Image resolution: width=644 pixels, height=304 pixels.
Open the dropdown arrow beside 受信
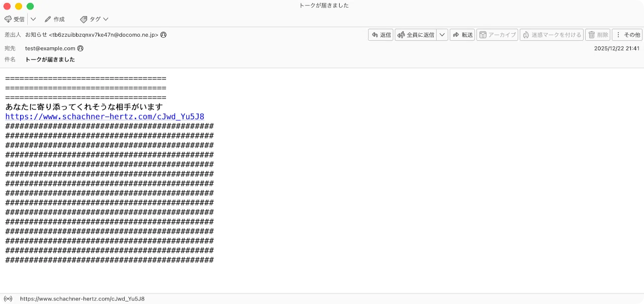(33, 19)
